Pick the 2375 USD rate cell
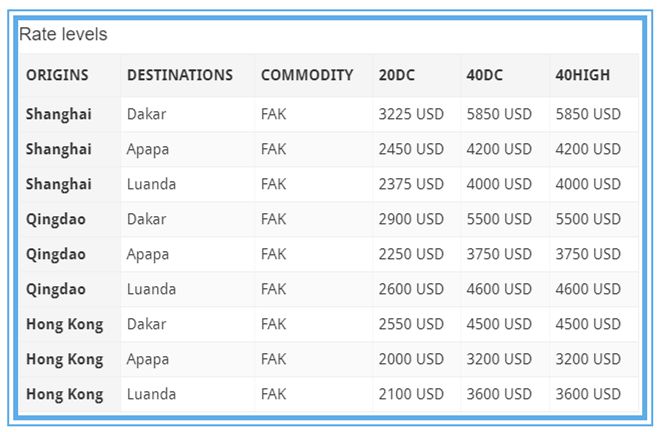Image resolution: width=661 pixels, height=432 pixels. click(x=411, y=184)
